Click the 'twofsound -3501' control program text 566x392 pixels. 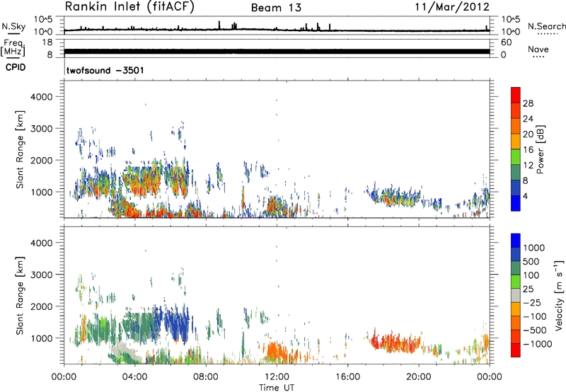tap(105, 70)
